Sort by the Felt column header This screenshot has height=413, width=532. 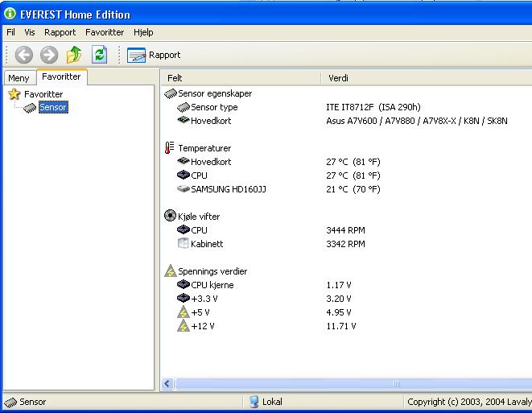pyautogui.click(x=240, y=78)
